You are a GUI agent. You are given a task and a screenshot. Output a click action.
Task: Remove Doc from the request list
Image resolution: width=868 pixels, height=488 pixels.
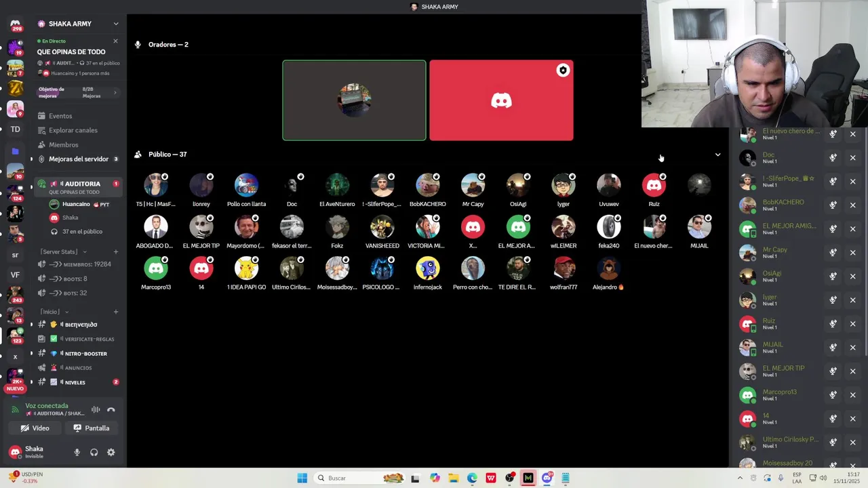[x=853, y=158]
